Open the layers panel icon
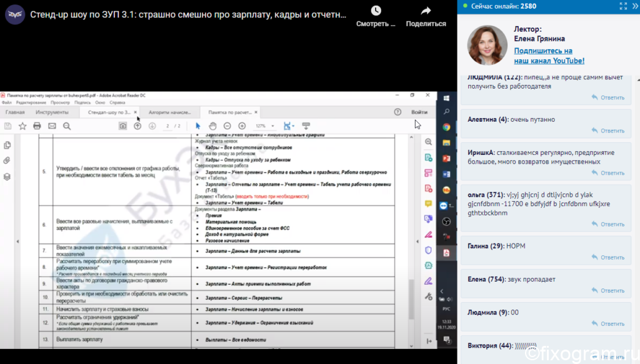 7,177
